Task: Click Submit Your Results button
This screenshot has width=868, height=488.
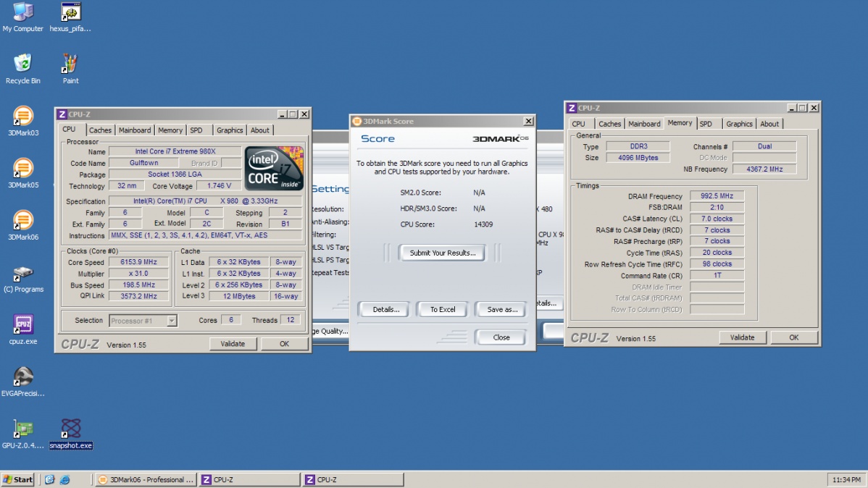Action: click(x=443, y=253)
